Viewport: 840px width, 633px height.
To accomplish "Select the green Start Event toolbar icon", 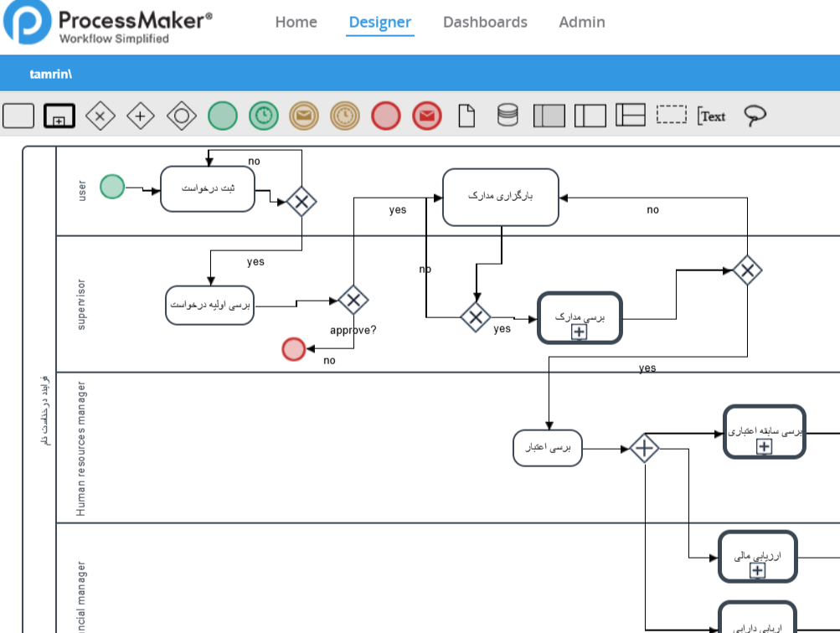I will pos(223,116).
